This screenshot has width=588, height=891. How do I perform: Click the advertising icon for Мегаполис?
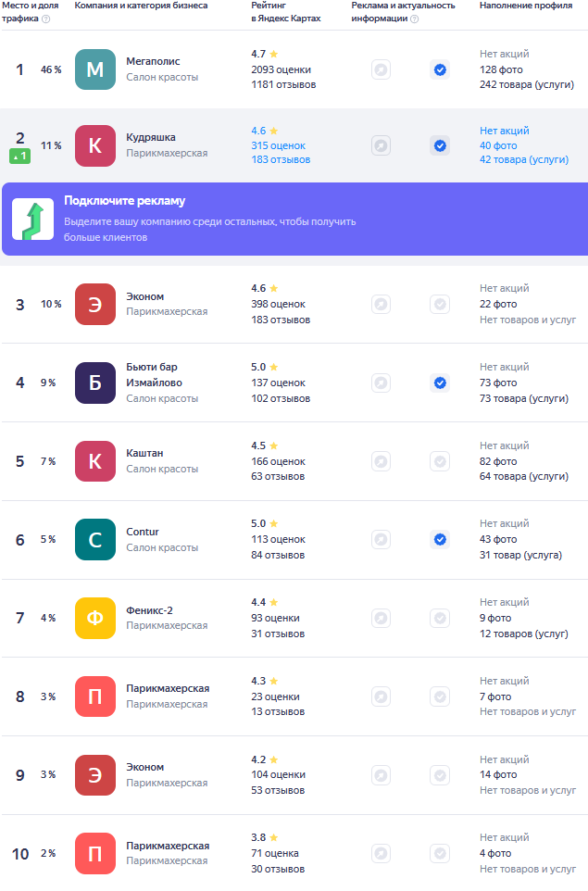(381, 69)
